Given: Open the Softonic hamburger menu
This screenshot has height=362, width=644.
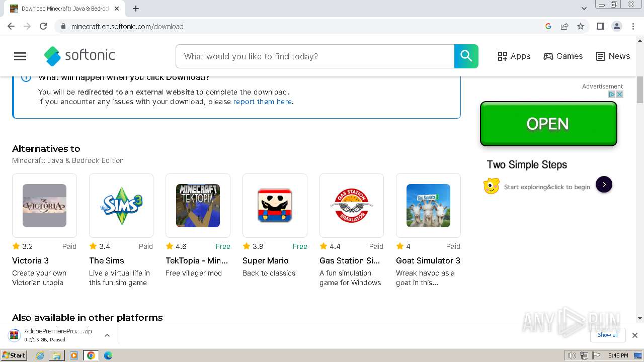Looking at the screenshot, I should (20, 56).
